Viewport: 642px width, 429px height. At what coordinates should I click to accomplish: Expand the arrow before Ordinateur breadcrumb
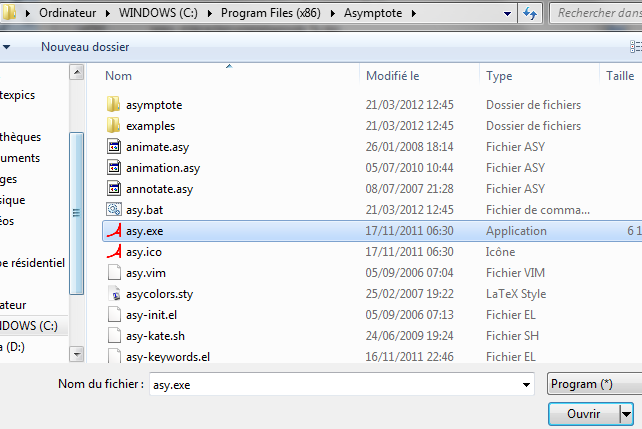(x=27, y=14)
